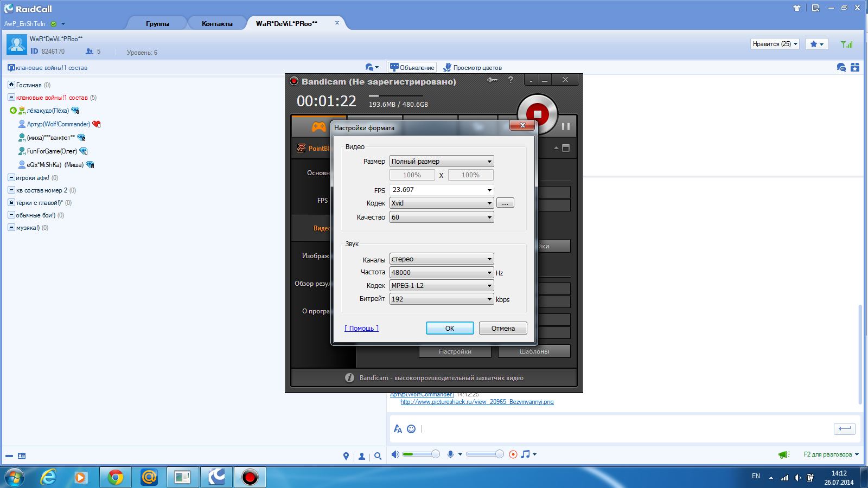868x488 pixels.
Task: Open the music note karaoke dropdown
Action: [528, 454]
